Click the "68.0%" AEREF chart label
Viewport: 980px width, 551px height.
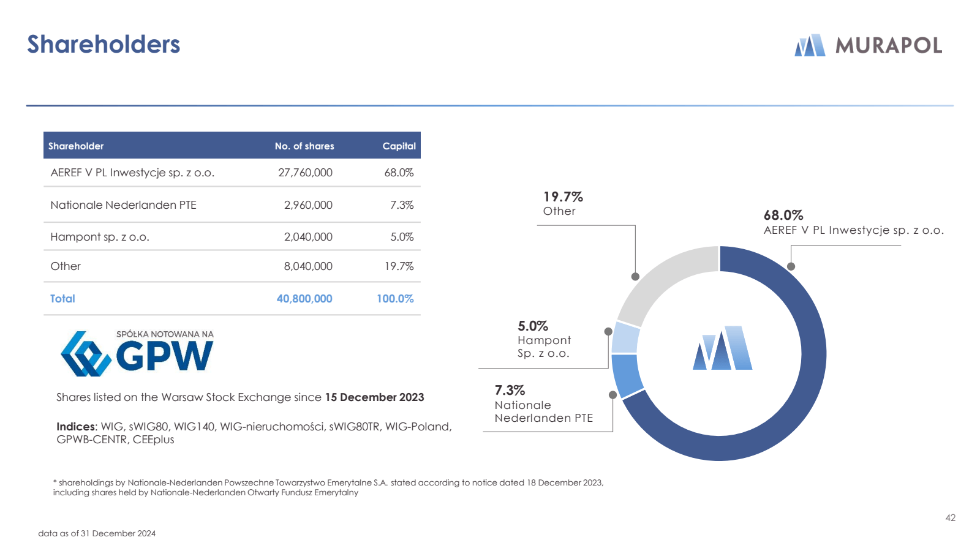point(853,222)
